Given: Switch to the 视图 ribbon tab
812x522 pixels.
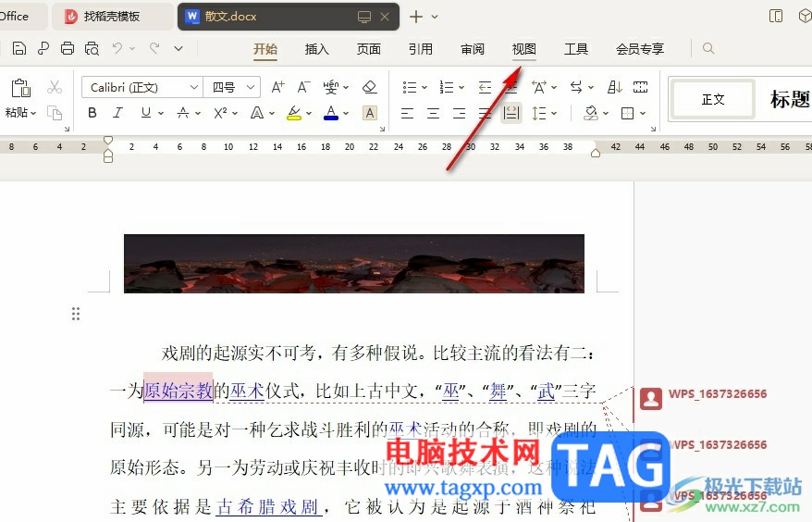Looking at the screenshot, I should click(524, 49).
